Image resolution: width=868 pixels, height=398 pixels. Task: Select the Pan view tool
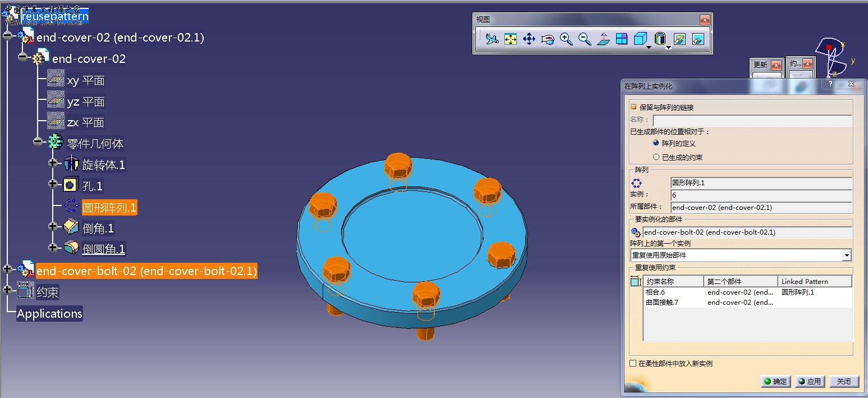tap(529, 39)
